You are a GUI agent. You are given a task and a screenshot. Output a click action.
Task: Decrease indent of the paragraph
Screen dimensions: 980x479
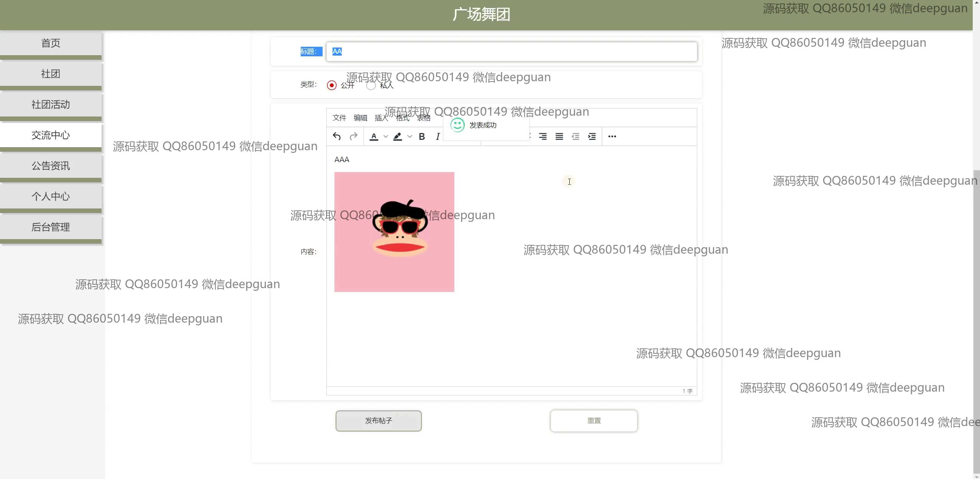(x=575, y=136)
